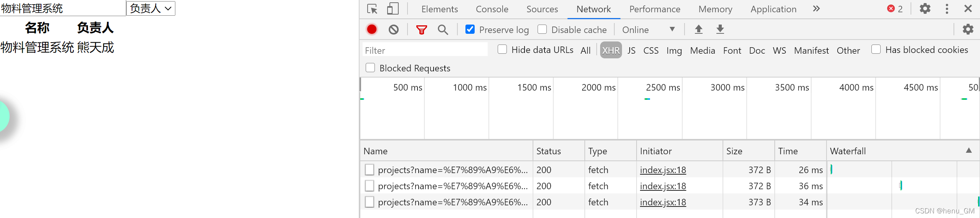Toggle the device toolbar icon
The height and width of the screenshot is (218, 980).
393,9
